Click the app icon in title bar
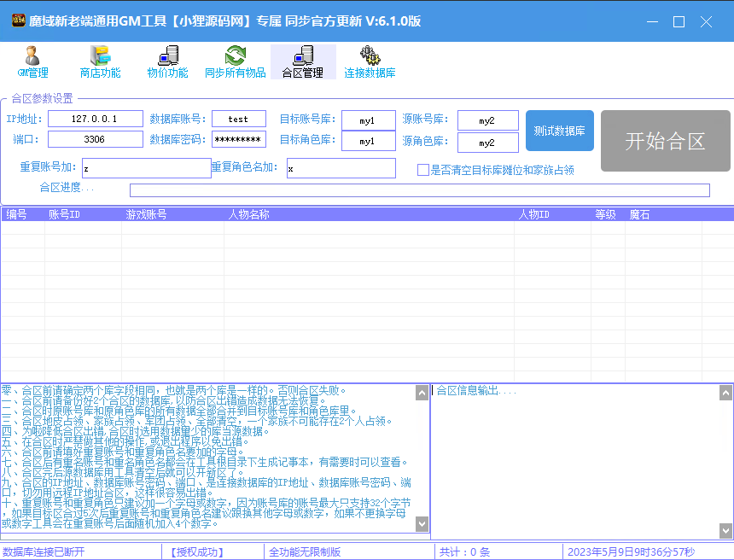 pyautogui.click(x=17, y=21)
